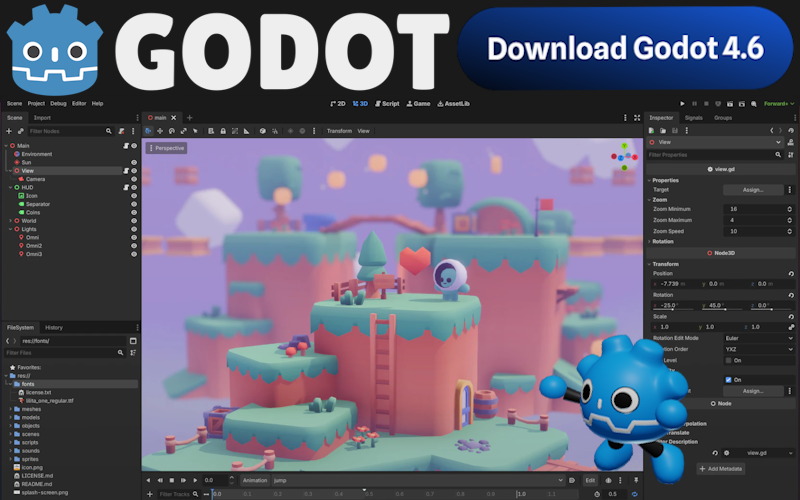Click the Download Godot 4.6 button
The image size is (800, 500).
[625, 47]
